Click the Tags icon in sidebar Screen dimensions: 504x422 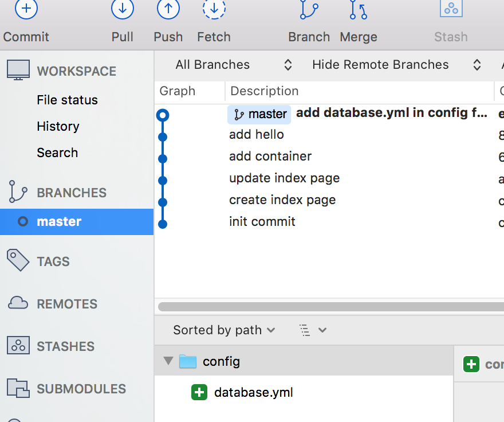pyautogui.click(x=18, y=260)
